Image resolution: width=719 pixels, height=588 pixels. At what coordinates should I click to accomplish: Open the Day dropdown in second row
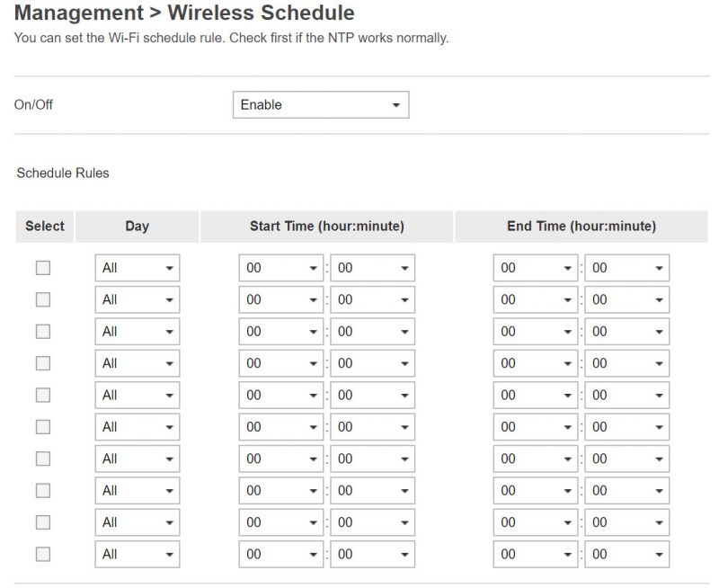click(138, 299)
